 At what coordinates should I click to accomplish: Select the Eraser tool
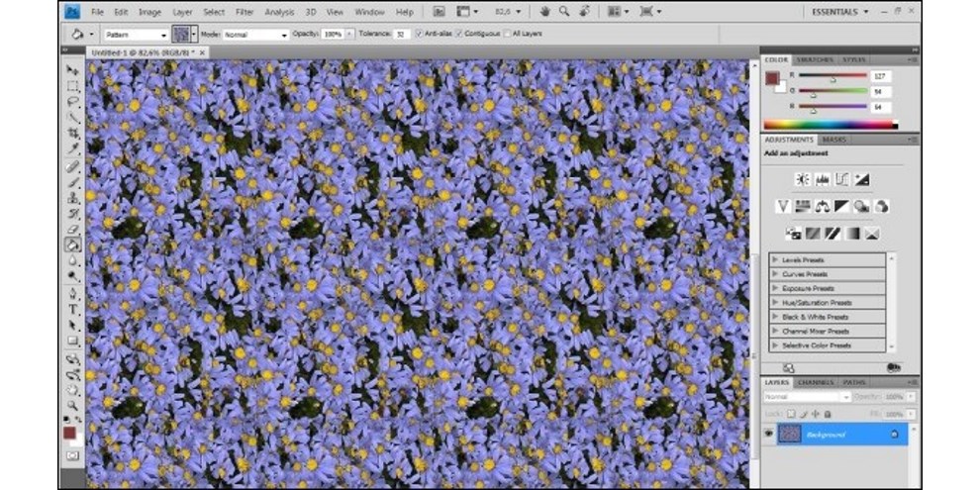pyautogui.click(x=73, y=230)
